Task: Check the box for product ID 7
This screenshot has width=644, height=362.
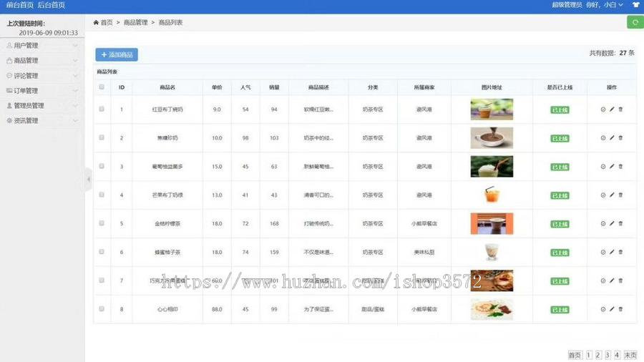Action: click(x=102, y=280)
